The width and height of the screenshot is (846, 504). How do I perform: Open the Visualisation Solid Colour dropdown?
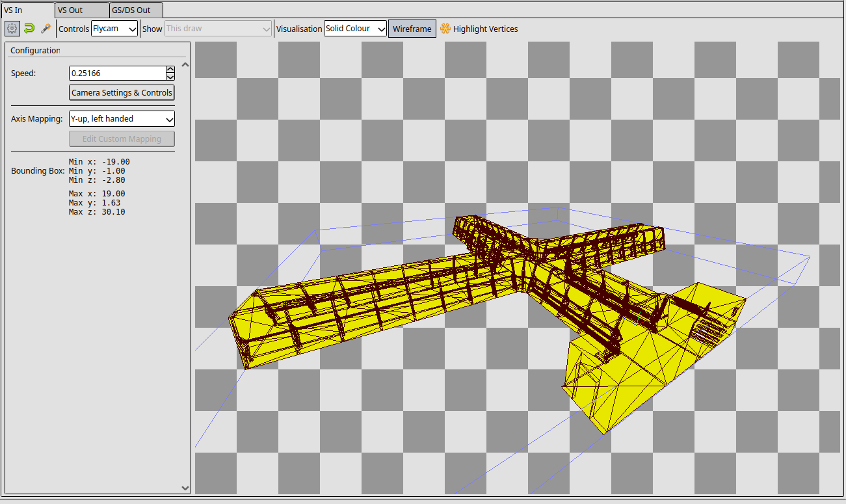click(355, 29)
